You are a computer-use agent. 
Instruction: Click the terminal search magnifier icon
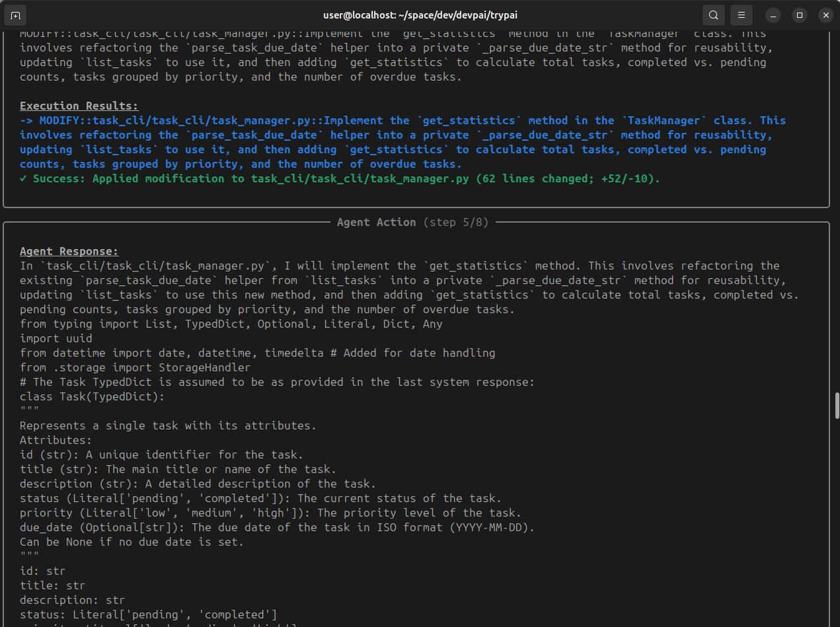(714, 15)
